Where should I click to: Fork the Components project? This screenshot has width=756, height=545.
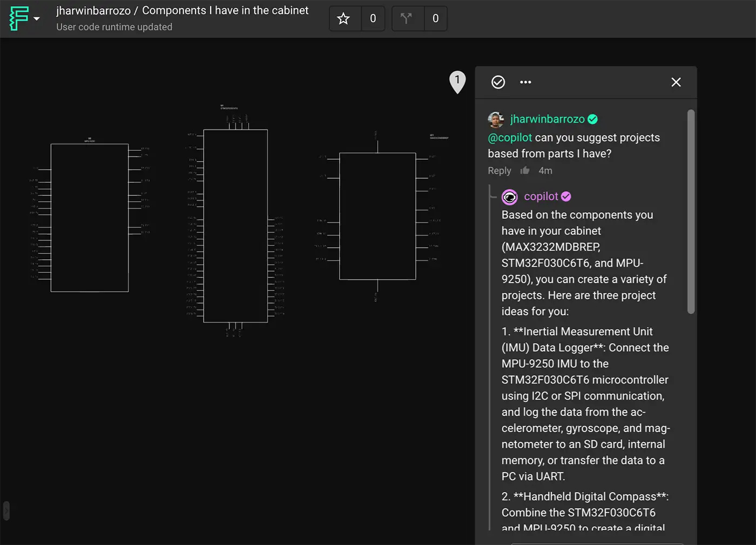tap(408, 18)
